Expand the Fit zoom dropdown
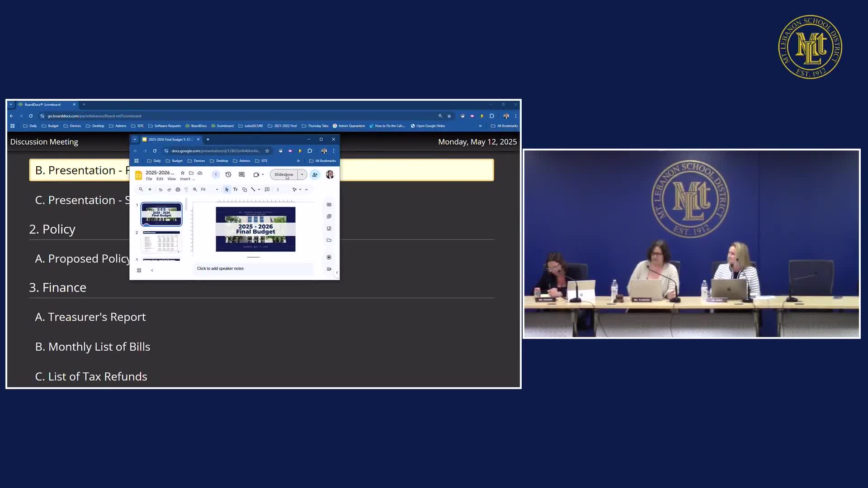868x488 pixels. (x=217, y=189)
